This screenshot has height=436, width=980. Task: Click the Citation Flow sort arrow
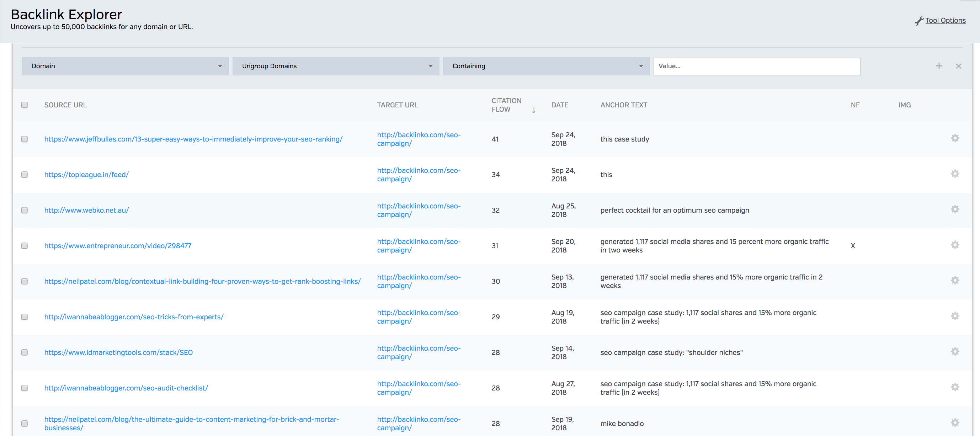533,110
